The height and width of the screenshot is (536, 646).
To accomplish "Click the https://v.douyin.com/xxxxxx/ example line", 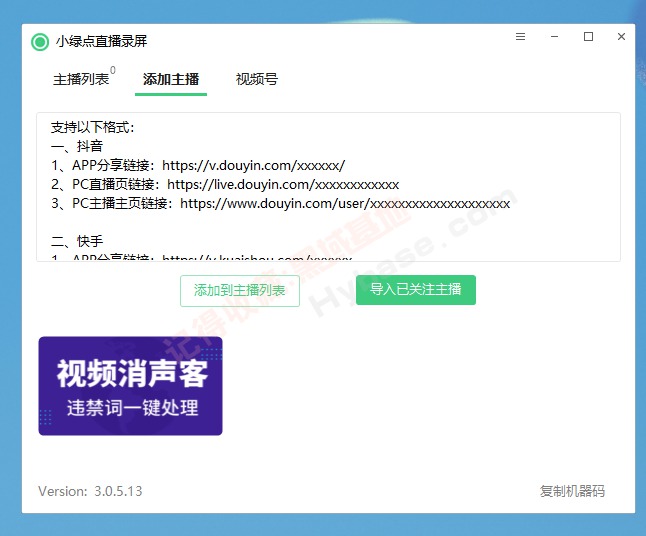I will (198, 166).
